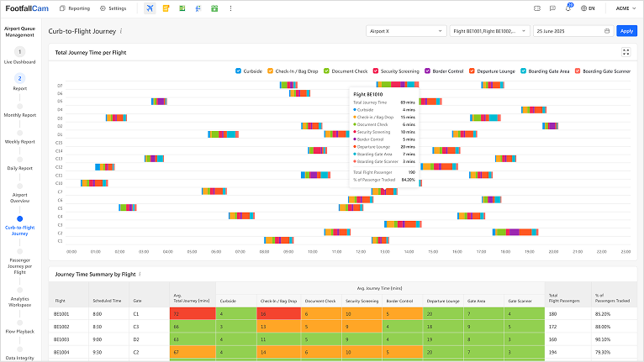644x362 pixels.
Task: Go to step 1 Live Dashboard
Action: (19, 55)
